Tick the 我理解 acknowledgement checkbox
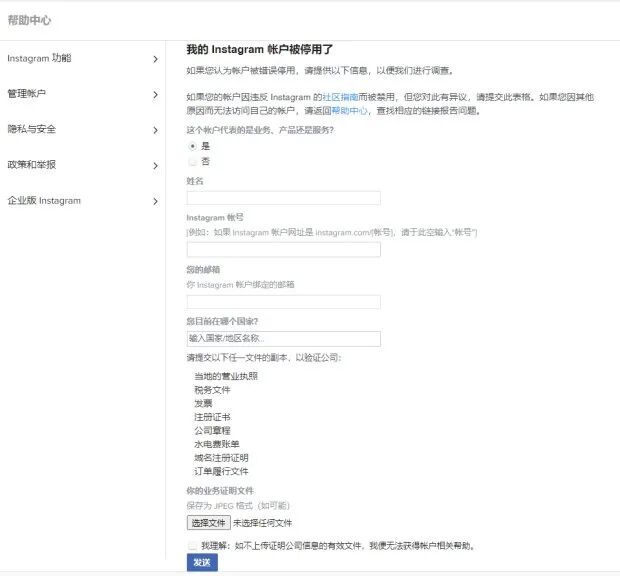Screen dimensions: 620x576 pyautogui.click(x=193, y=546)
